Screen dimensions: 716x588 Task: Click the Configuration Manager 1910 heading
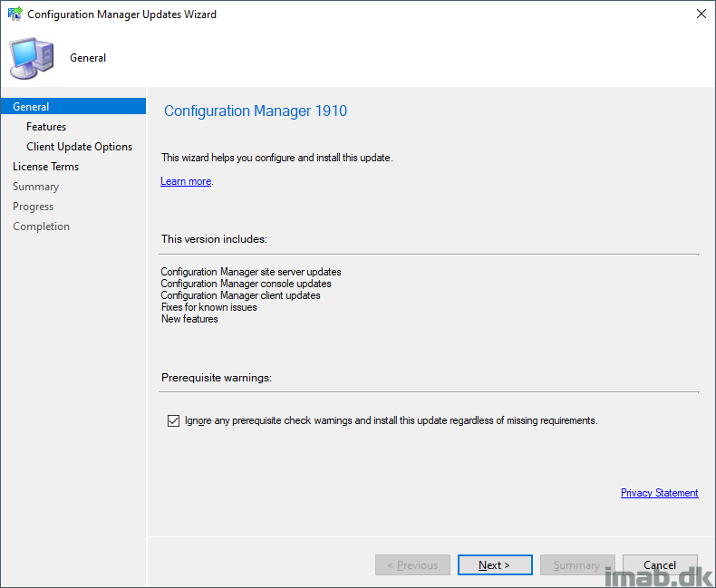click(256, 111)
